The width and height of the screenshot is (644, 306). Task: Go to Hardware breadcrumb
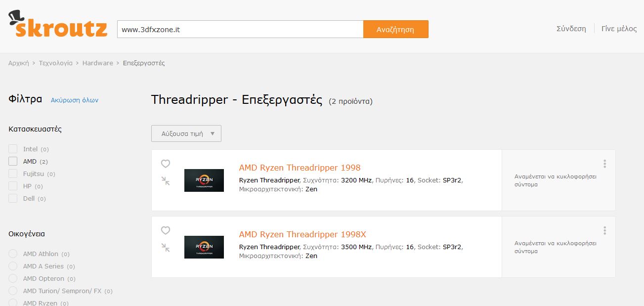pyautogui.click(x=98, y=63)
